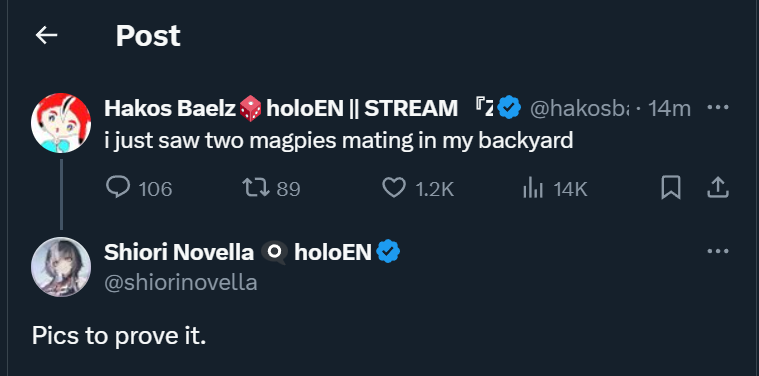Open more options on Shiori Novella's reply
The height and width of the screenshot is (376, 759).
[718, 251]
